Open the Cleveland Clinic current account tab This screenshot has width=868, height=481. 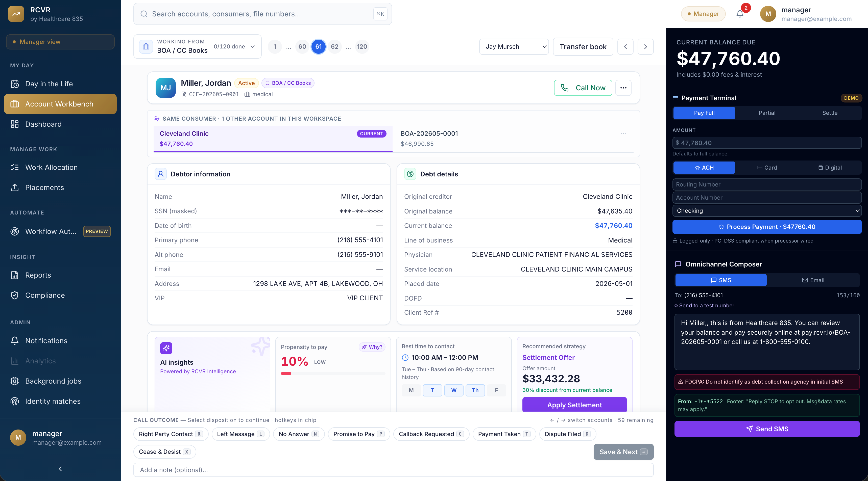[273, 139]
